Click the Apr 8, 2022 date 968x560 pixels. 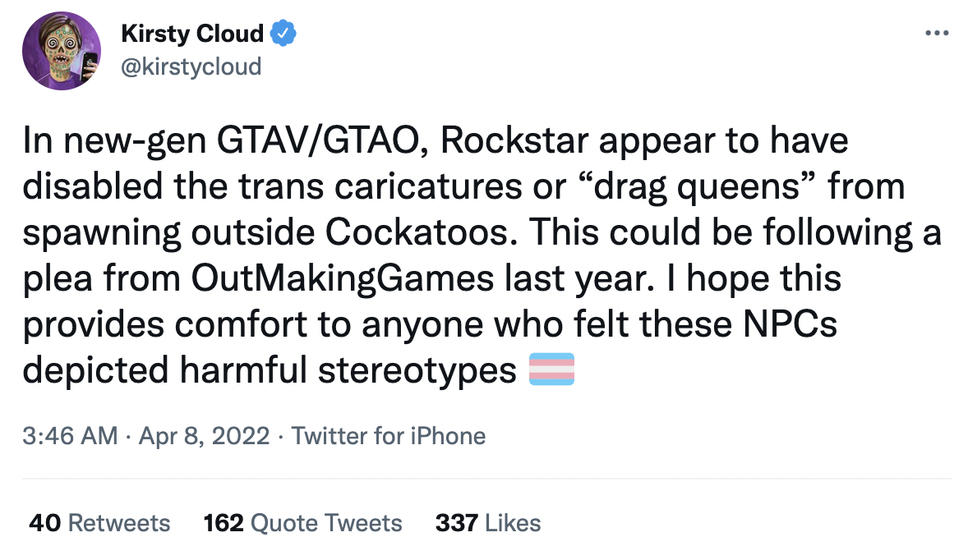[x=205, y=436]
